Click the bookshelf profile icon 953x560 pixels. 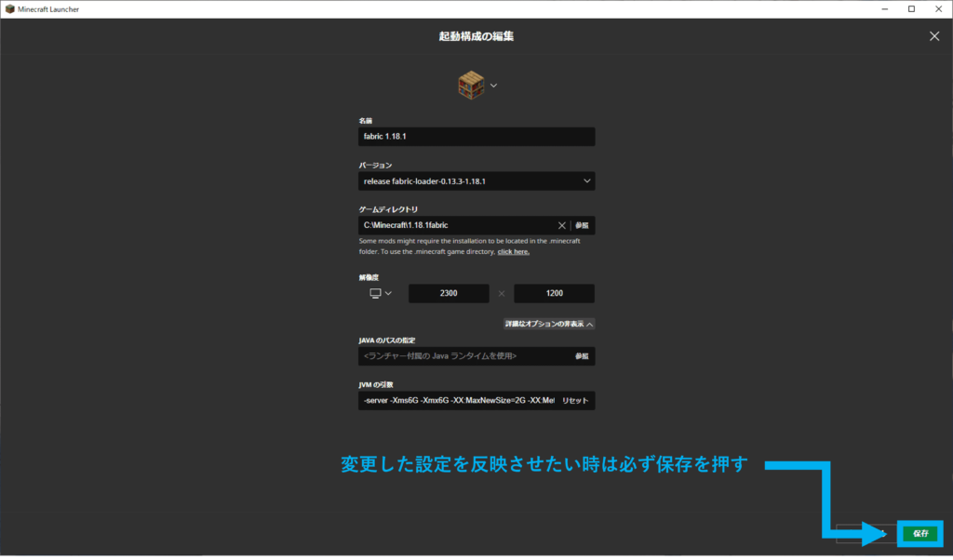tap(471, 85)
